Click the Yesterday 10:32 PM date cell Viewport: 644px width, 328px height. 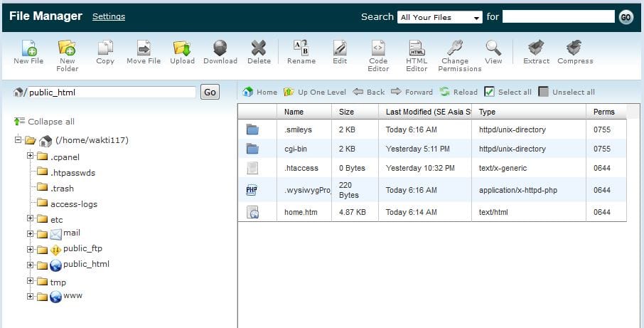click(420, 168)
